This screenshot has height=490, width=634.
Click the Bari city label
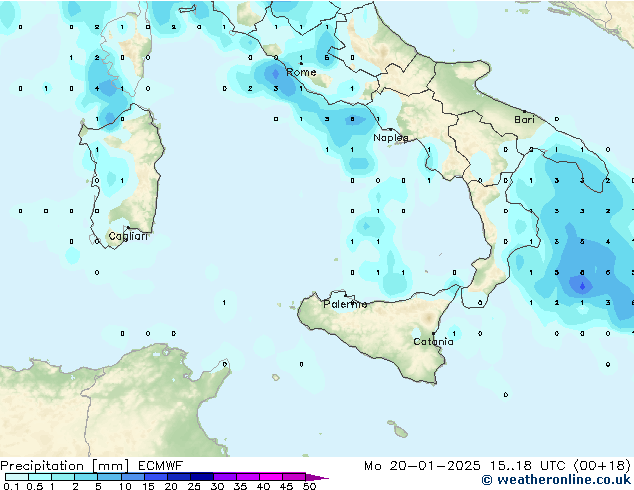coord(524,120)
